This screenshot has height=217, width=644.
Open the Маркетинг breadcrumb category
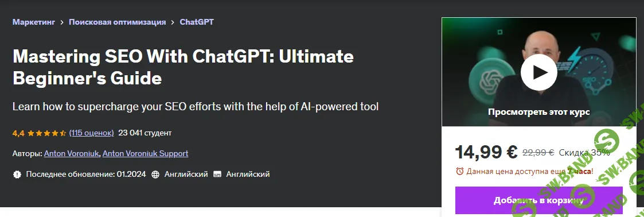click(34, 22)
